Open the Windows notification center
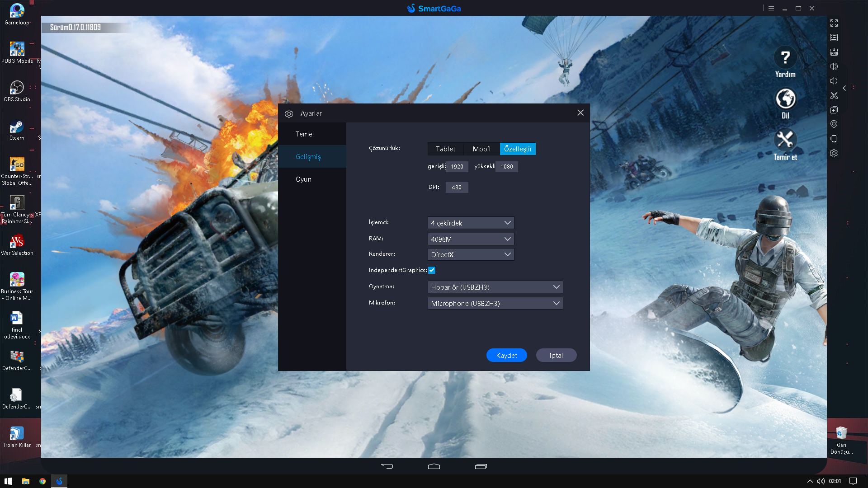 click(x=853, y=481)
